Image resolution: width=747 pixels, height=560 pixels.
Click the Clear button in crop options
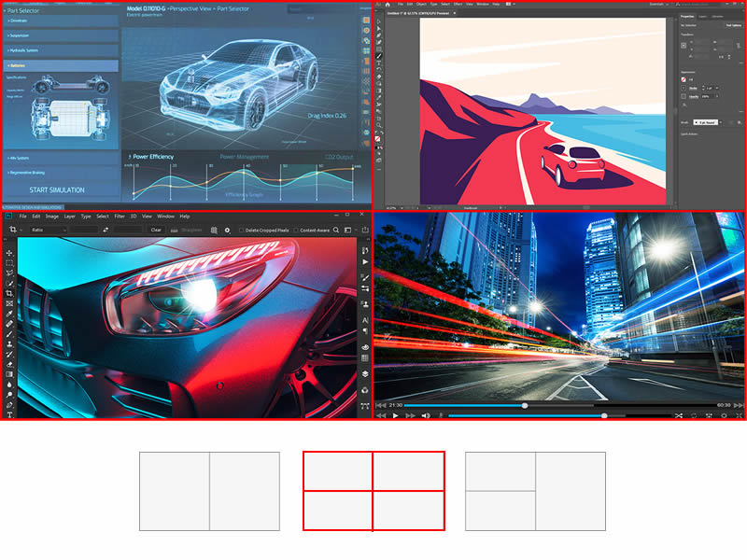(156, 230)
